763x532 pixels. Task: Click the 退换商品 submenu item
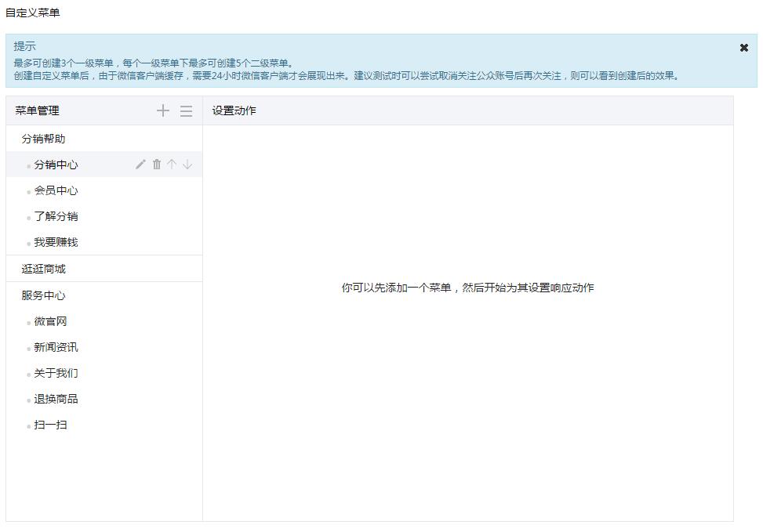[x=56, y=399]
